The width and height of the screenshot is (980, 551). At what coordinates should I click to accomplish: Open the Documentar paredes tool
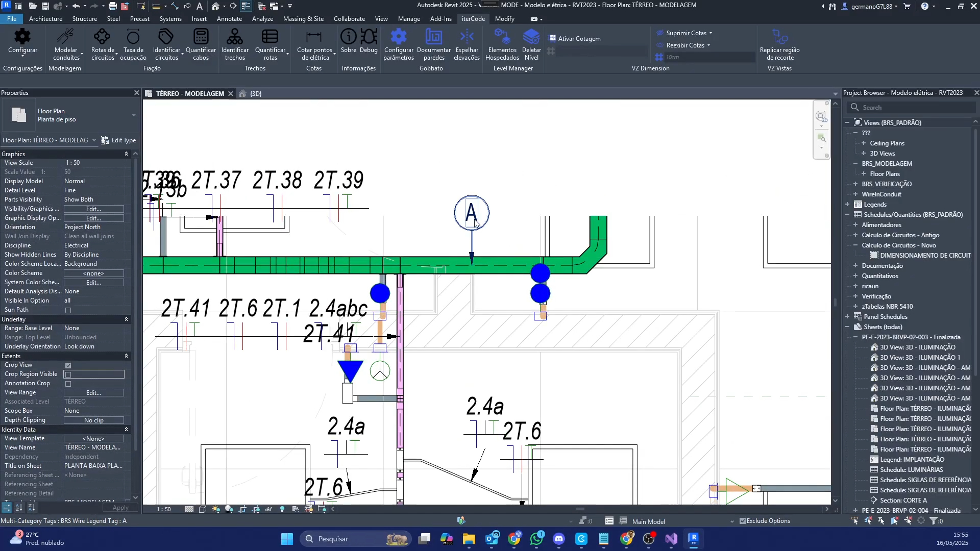pyautogui.click(x=433, y=37)
